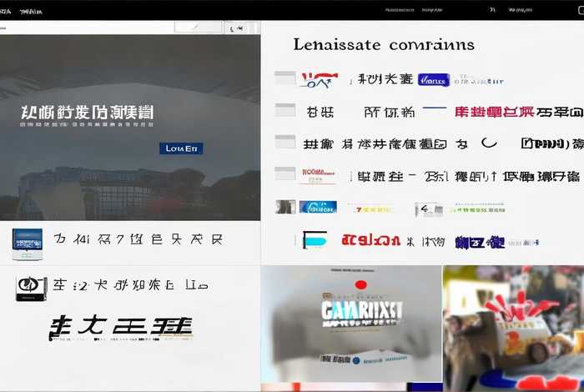Open the red and blue logo in the first list row

coord(320,80)
